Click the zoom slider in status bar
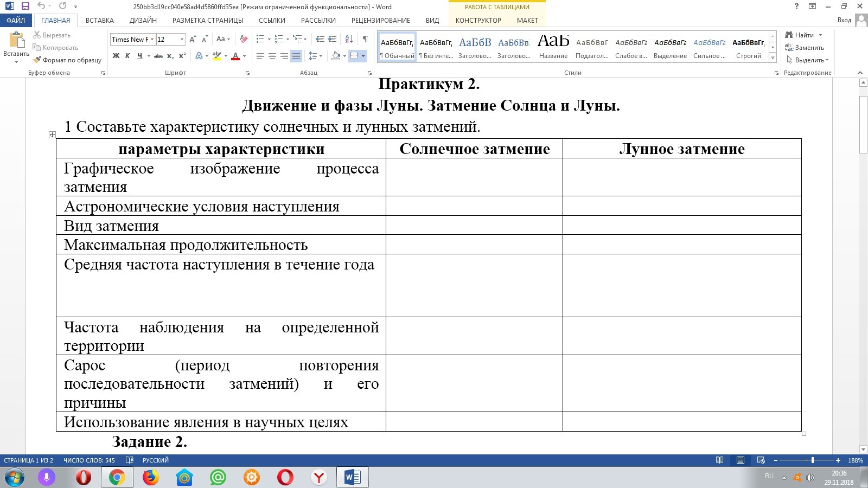The image size is (868, 488). [x=812, y=460]
